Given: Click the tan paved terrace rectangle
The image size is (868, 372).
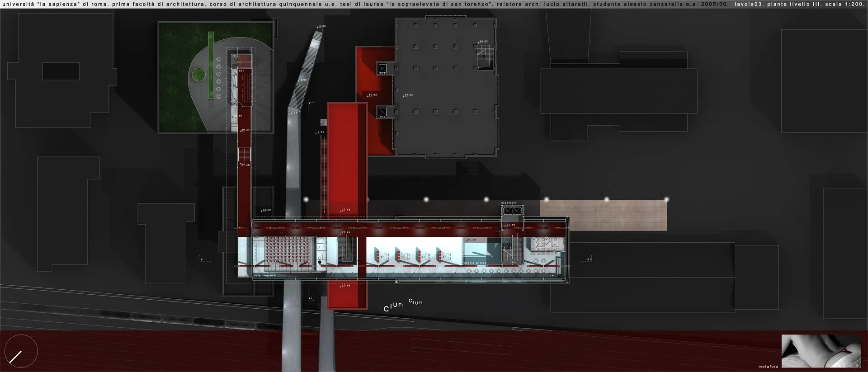Looking at the screenshot, I should (x=604, y=216).
